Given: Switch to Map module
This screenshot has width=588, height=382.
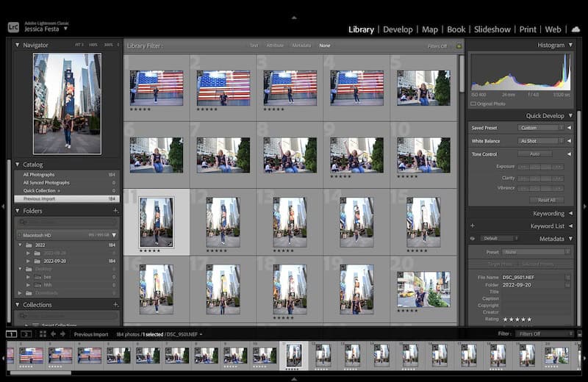Looking at the screenshot, I should tap(430, 29).
